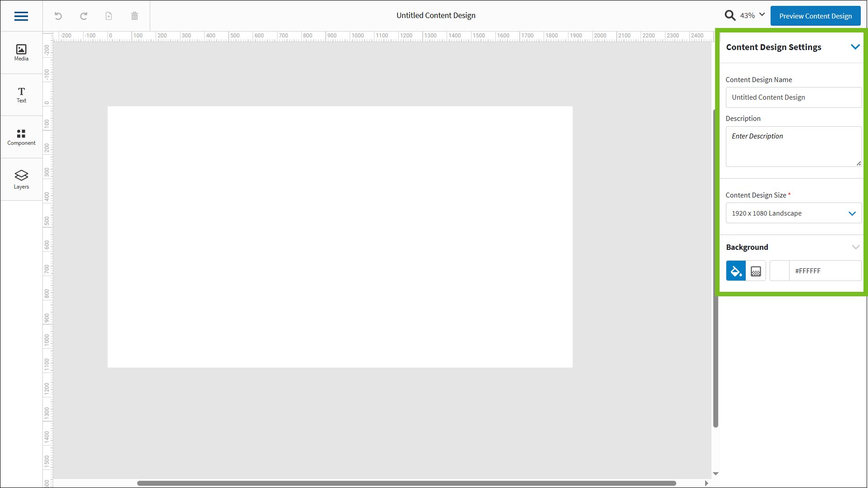Click the white background color swatch
This screenshot has height=488, width=868.
click(779, 271)
